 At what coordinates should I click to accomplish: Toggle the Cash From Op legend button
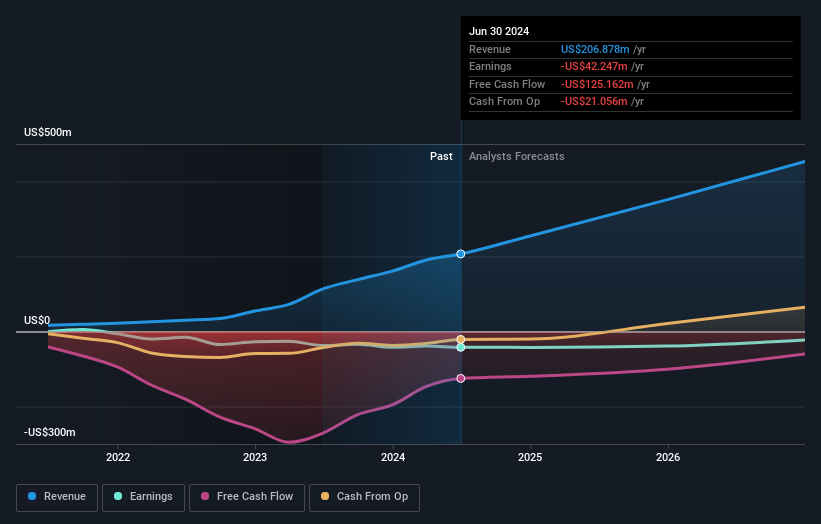(364, 497)
